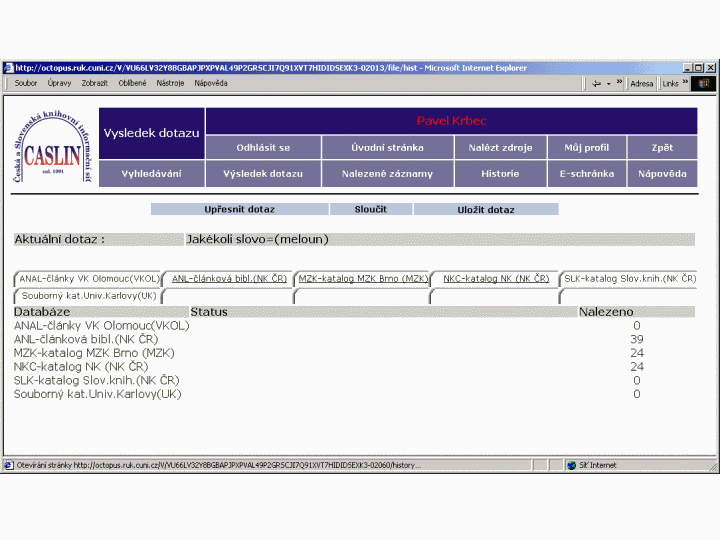The height and width of the screenshot is (540, 720).
Task: Select the MZK-katalog MZK Brno (MZK) tab
Action: [363, 279]
